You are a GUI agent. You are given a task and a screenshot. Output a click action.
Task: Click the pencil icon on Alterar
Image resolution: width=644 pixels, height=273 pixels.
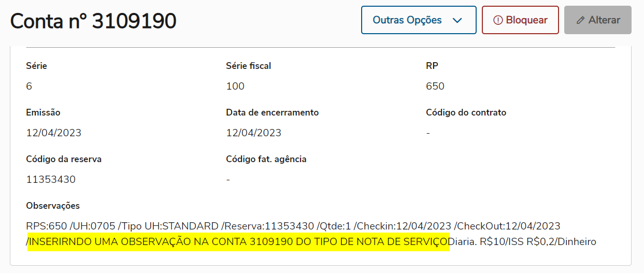tap(580, 20)
